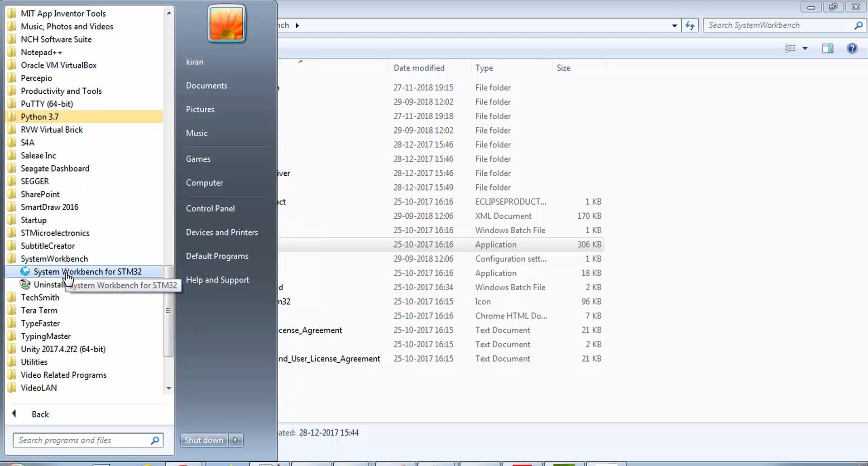
Task: Click the start menu search magnifier
Action: pos(155,440)
